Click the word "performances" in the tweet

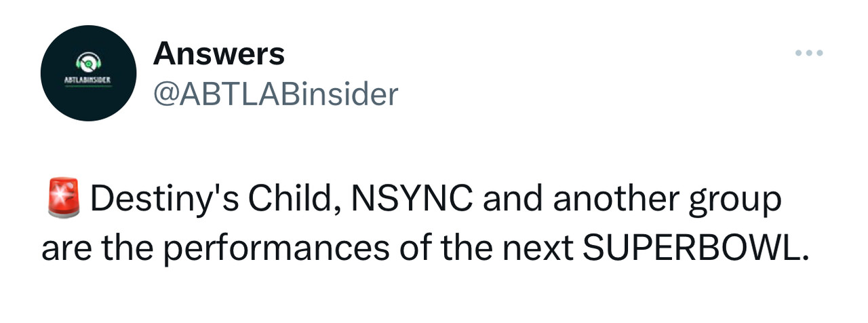[x=276, y=250]
